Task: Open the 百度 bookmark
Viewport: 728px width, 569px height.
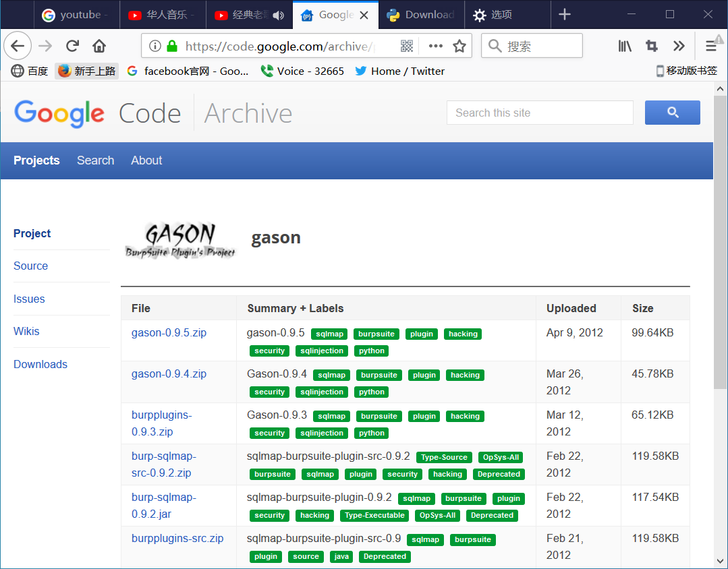Action: point(30,71)
